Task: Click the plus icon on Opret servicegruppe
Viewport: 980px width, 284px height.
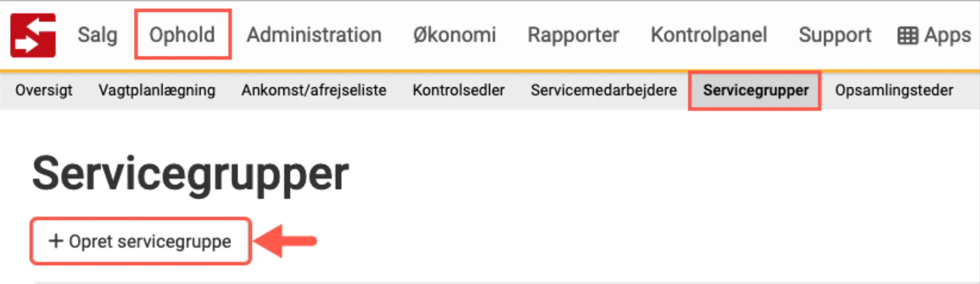Action: (x=55, y=241)
